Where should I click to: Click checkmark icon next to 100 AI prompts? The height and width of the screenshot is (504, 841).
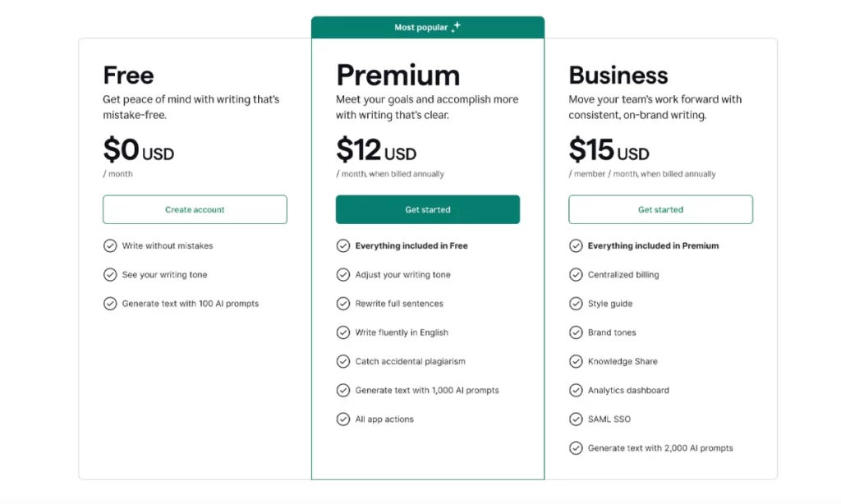(110, 304)
